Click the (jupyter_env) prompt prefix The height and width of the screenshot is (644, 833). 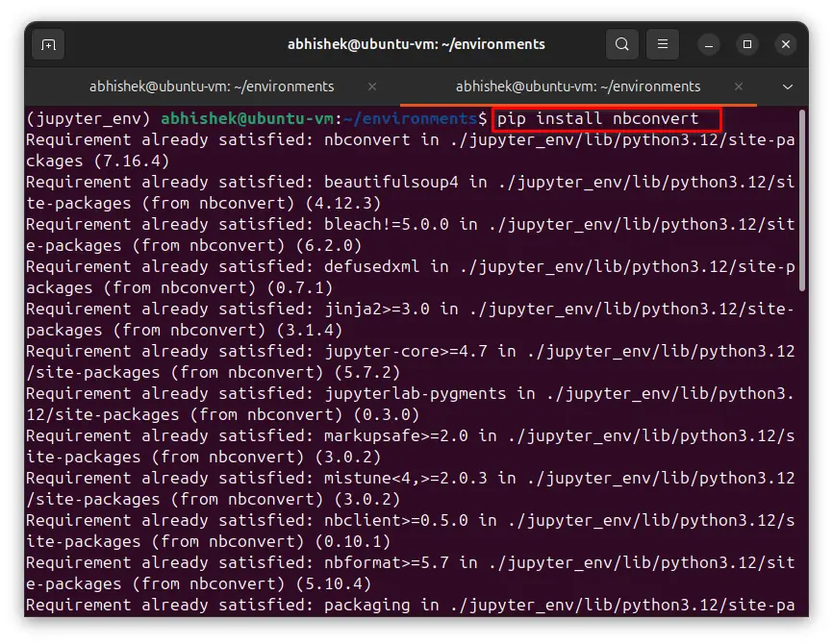click(89, 119)
